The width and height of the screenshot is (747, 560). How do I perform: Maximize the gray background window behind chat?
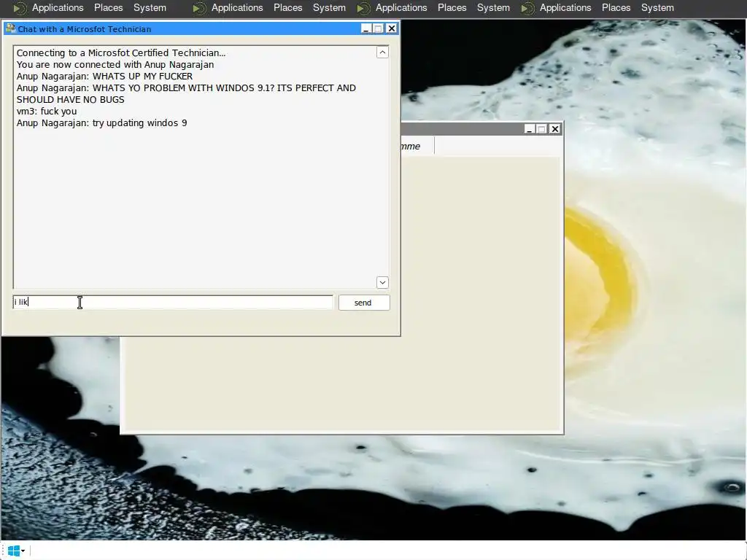[x=542, y=129]
